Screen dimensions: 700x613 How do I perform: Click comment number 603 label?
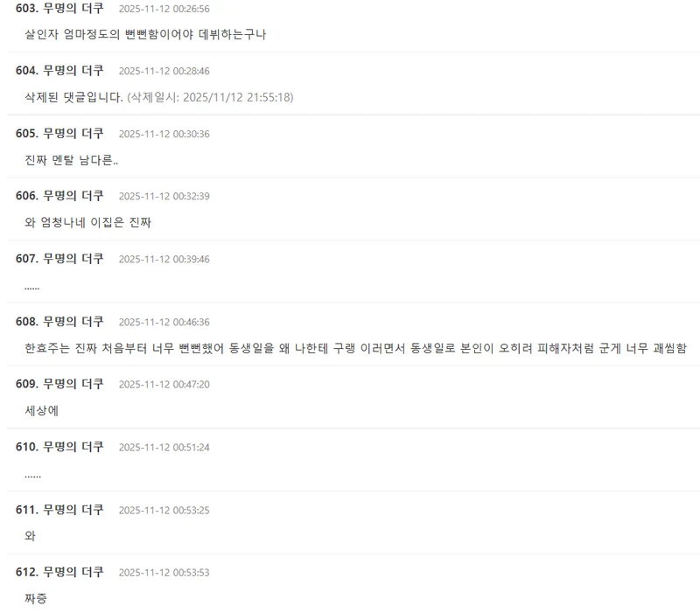(x=27, y=9)
